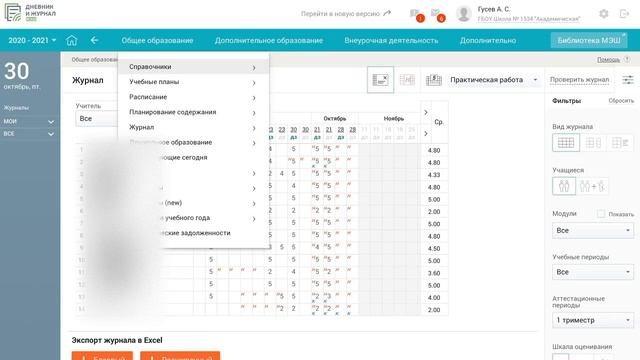640x360 pixels.
Task: Select the third journal mode toolbar icon
Action: 433,80
